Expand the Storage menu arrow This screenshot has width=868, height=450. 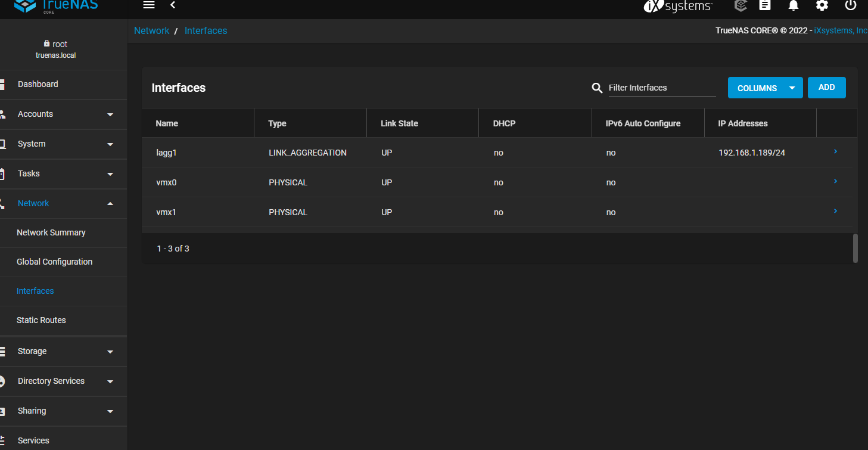[110, 352]
